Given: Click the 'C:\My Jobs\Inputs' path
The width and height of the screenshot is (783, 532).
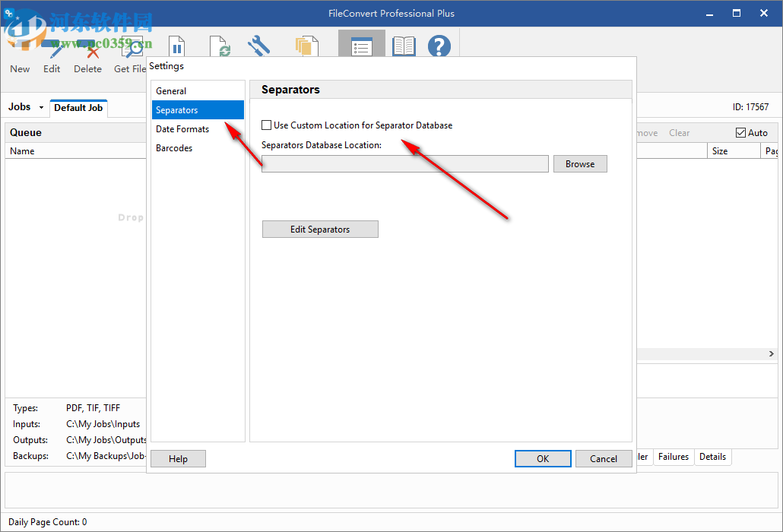Looking at the screenshot, I should [103, 424].
